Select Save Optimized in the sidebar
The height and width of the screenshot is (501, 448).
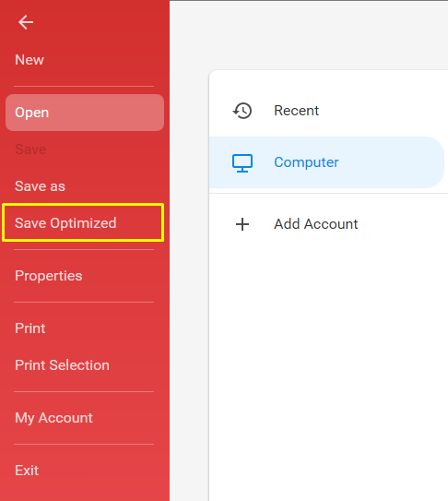[x=65, y=222]
